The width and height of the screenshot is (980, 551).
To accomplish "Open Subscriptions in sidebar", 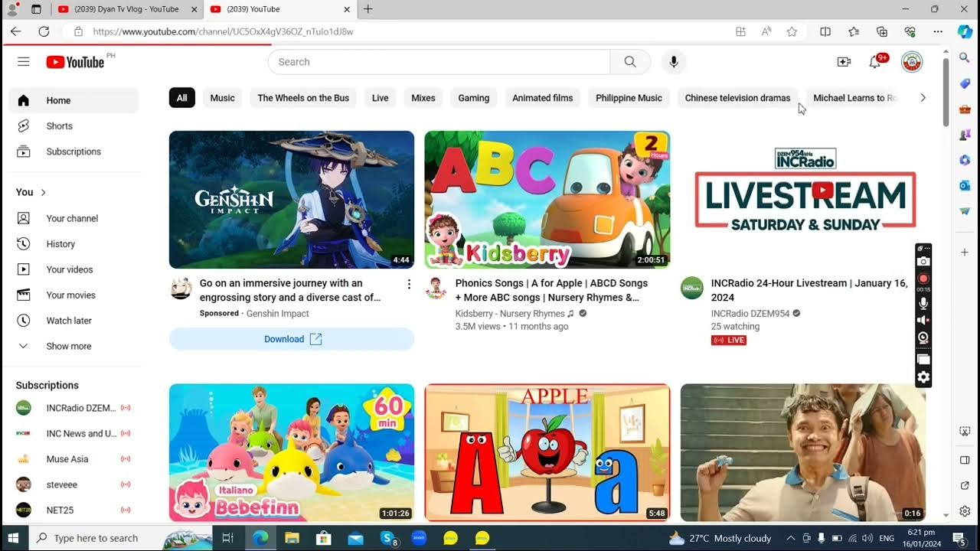I will [73, 152].
